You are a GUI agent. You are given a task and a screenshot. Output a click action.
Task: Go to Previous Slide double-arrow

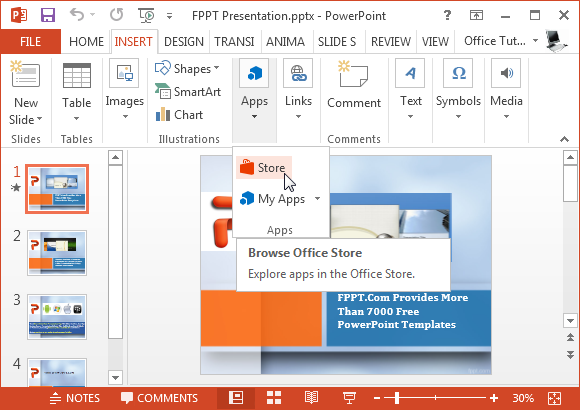click(570, 337)
